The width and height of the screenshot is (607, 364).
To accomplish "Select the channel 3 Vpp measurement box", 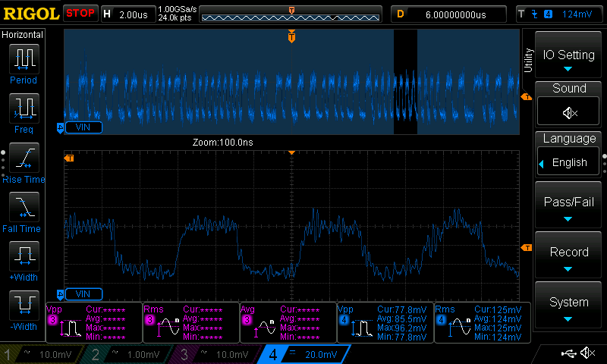I will [94, 322].
